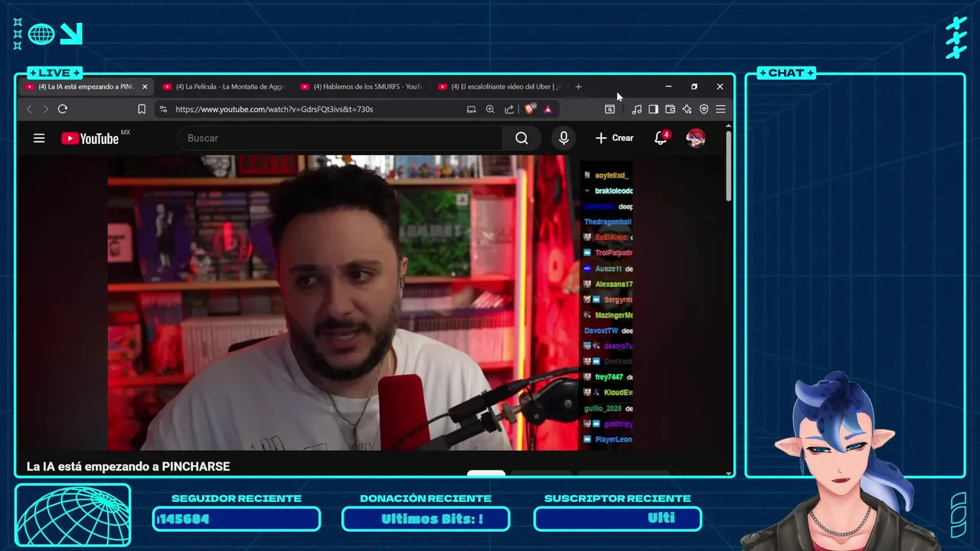Open YouTube notifications bell
Viewport: 980px width, 551px height.
661,139
